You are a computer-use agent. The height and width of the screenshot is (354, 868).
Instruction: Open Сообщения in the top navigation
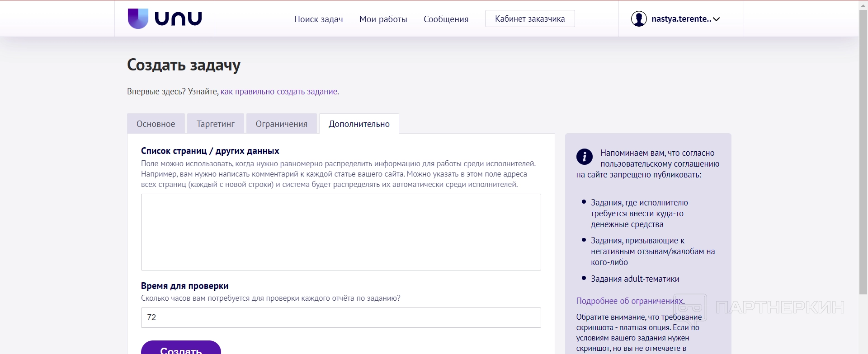(446, 19)
